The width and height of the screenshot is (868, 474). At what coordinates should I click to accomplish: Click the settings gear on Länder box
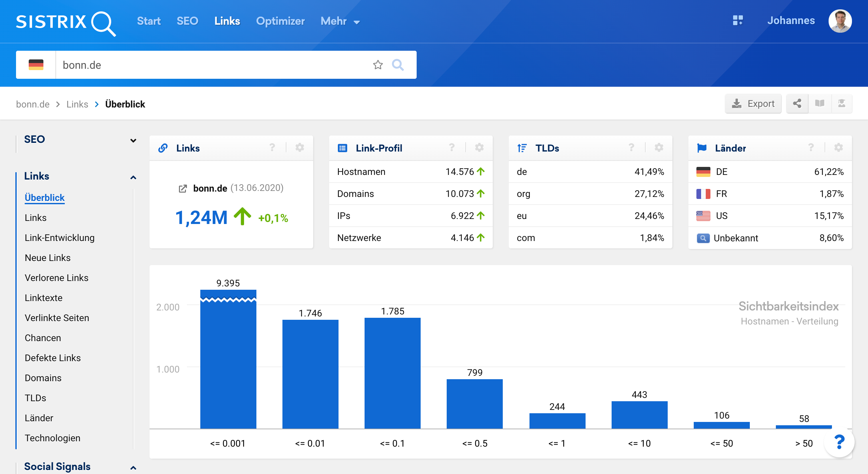(838, 148)
